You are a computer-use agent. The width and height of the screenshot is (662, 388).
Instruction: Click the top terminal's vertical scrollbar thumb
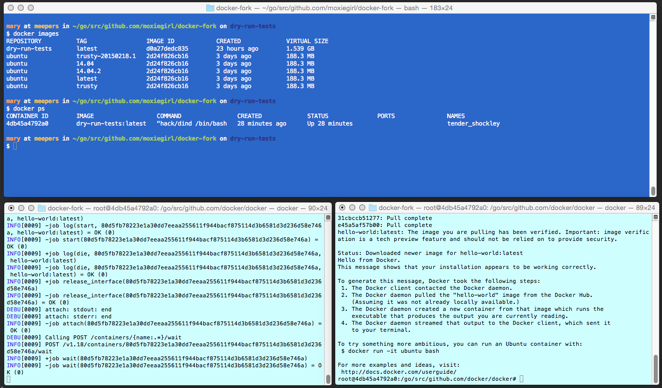pos(653,190)
